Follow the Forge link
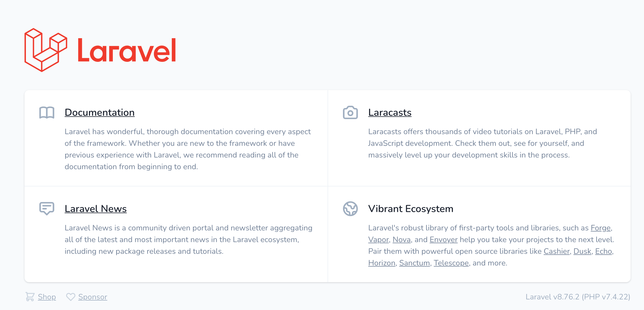Viewport: 644px width, 310px height. point(601,228)
